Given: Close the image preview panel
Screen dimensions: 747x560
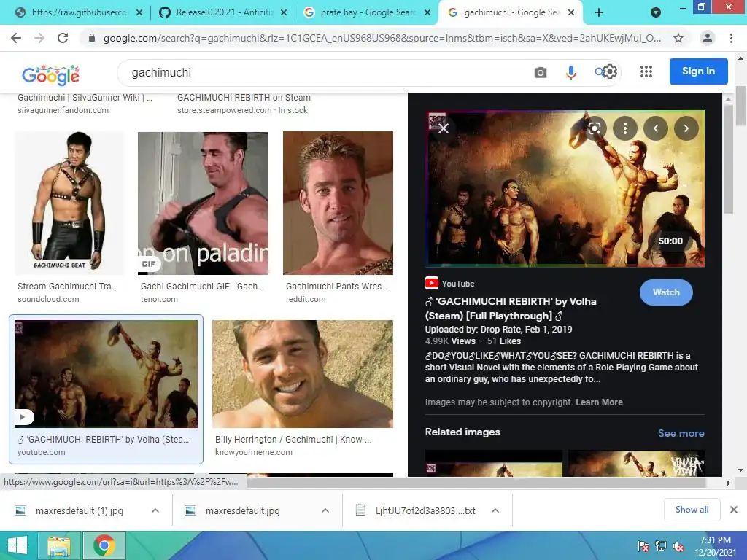Looking at the screenshot, I should point(444,128).
